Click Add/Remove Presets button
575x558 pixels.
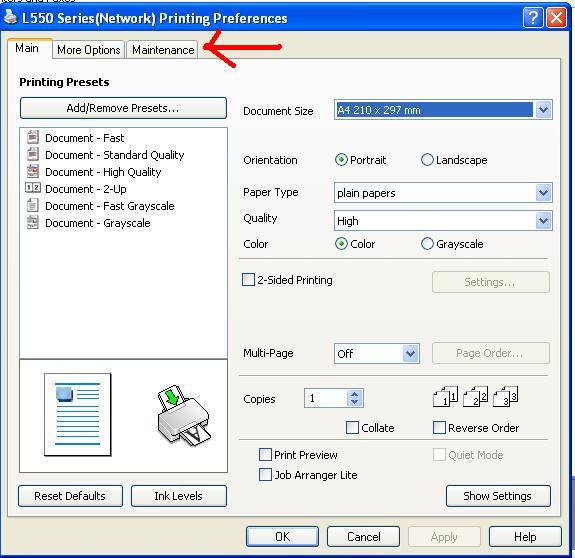[123, 108]
